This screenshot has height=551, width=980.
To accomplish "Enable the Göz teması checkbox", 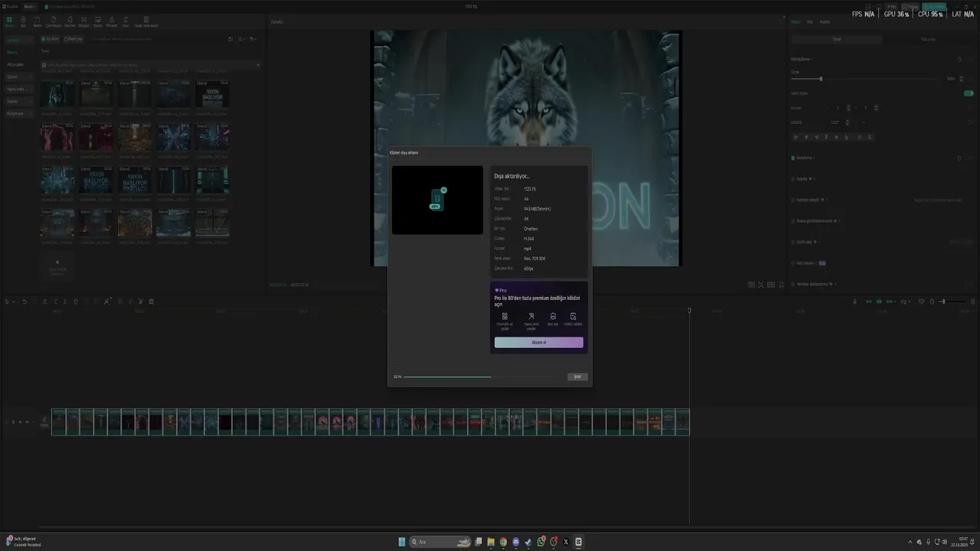I will click(x=792, y=263).
